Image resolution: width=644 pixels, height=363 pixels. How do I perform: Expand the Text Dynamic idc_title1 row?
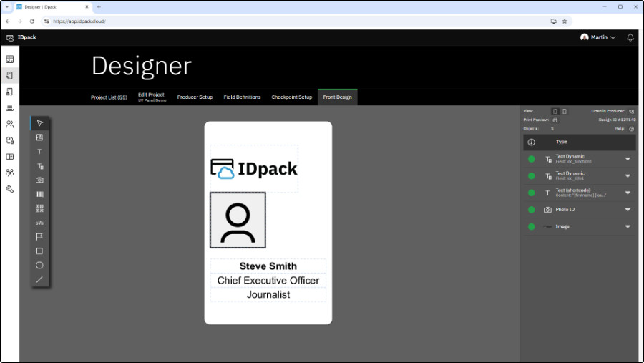628,176
